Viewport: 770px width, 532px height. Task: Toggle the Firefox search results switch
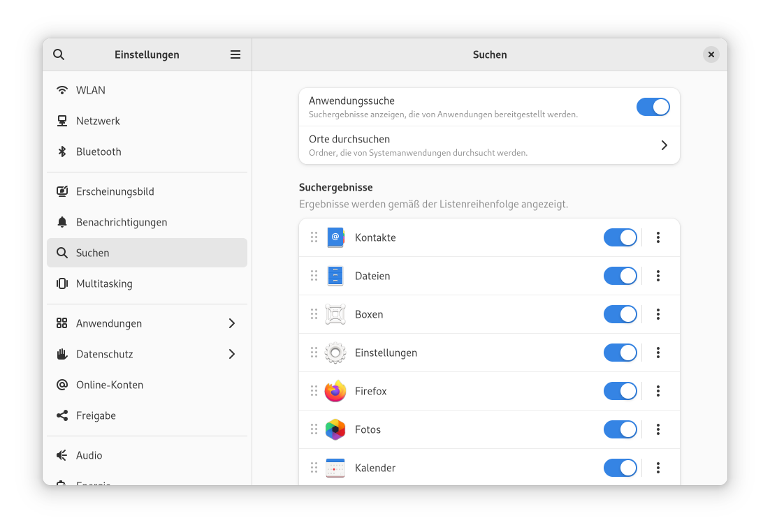[620, 391]
